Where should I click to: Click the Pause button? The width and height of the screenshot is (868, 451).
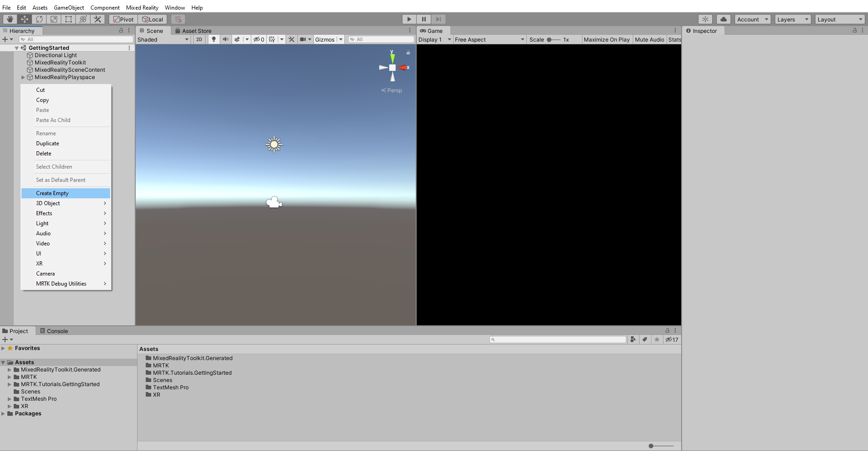click(x=424, y=19)
